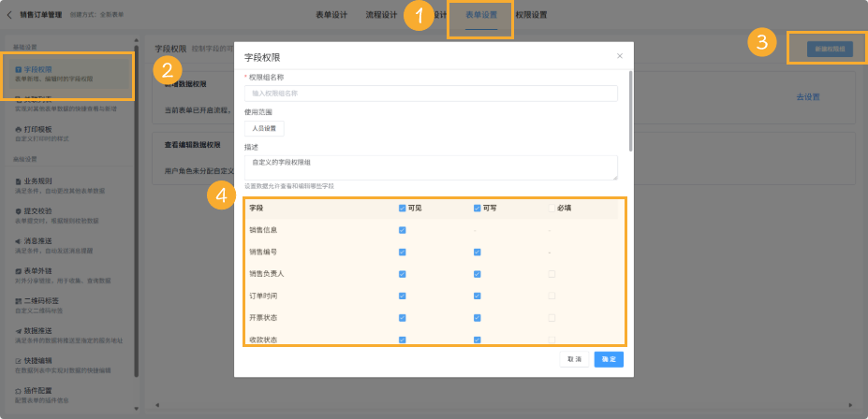Click the dialog's vertical scrollbar thumb
This screenshot has width=868, height=419.
[630, 110]
